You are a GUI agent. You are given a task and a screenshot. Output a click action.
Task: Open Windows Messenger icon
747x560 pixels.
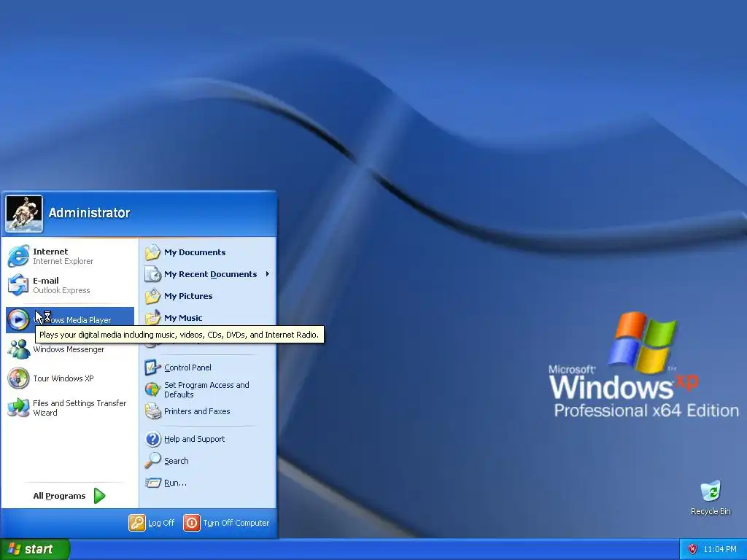click(x=18, y=349)
